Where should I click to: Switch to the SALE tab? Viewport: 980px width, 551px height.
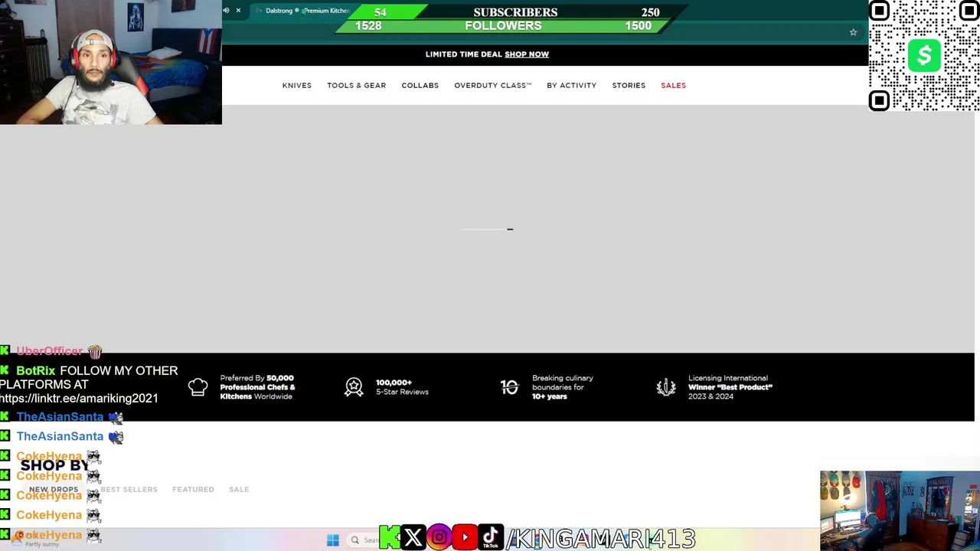[x=239, y=490]
